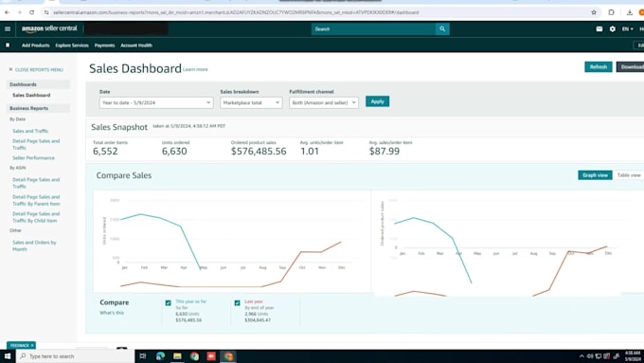
Task: Select Sales Dashboard in the sidebar
Action: pos(31,95)
